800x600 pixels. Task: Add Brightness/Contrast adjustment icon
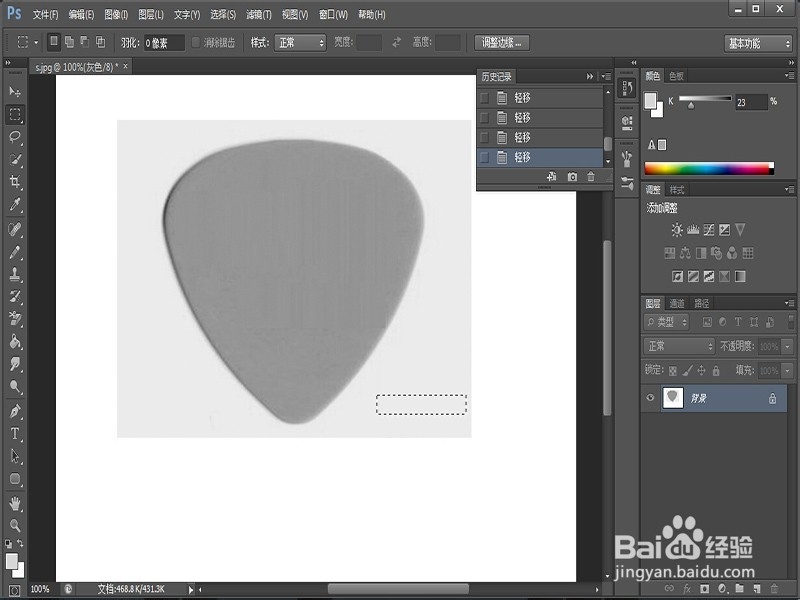[x=677, y=230]
